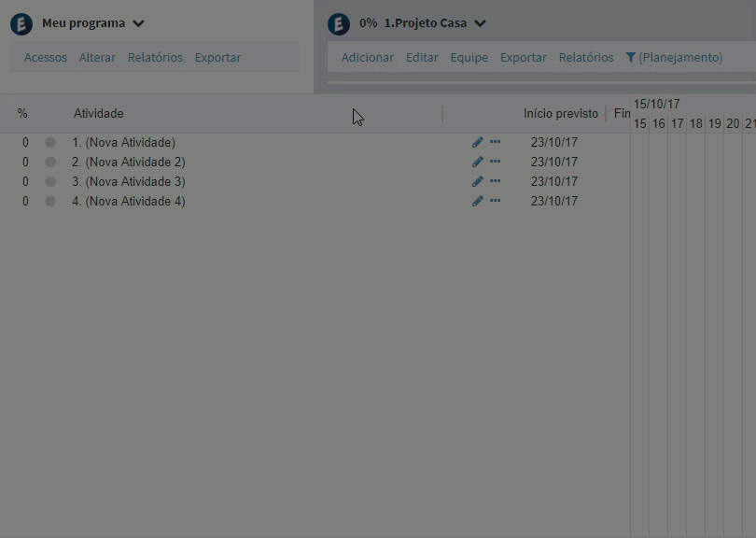Toggle status circle of Nova Atividade

click(x=50, y=142)
